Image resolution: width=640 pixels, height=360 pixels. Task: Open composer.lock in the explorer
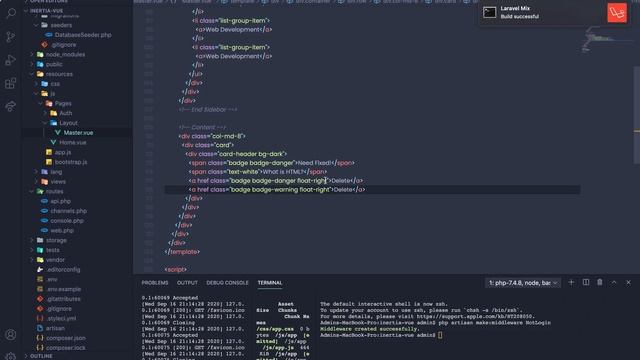(65, 348)
